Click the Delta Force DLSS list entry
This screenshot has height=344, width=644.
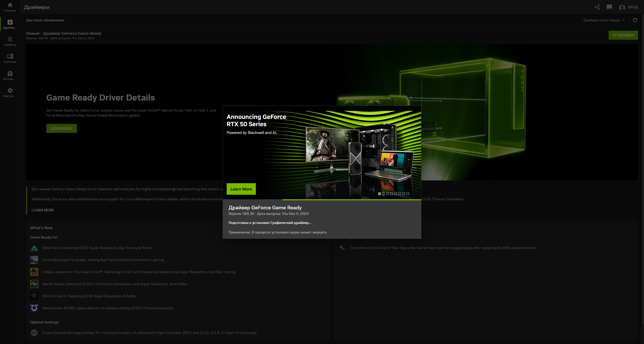[x=97, y=248]
